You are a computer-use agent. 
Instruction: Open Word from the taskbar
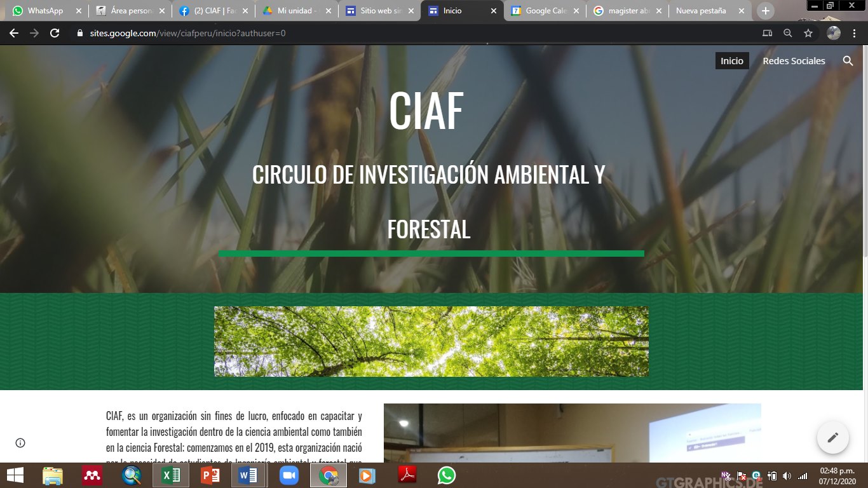(249, 475)
